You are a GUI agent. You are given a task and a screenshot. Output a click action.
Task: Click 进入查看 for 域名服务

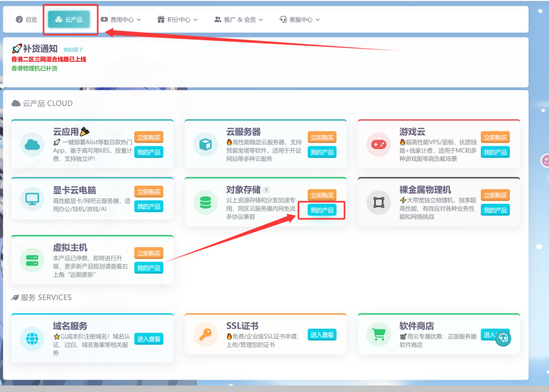click(149, 339)
